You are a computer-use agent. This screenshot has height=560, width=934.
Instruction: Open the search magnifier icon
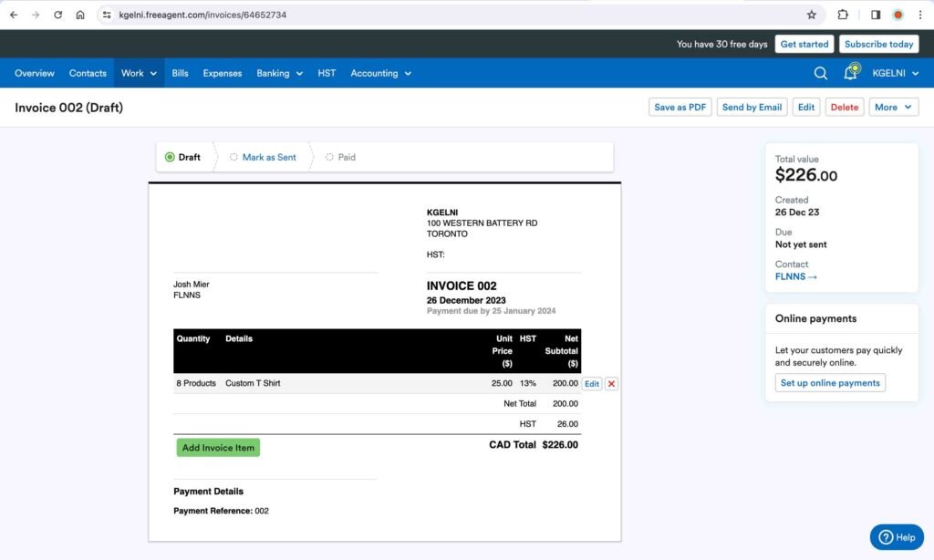pyautogui.click(x=820, y=73)
